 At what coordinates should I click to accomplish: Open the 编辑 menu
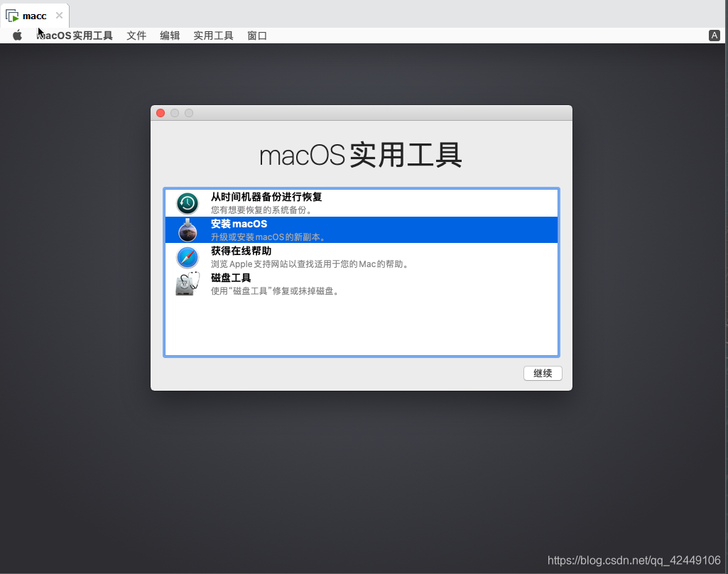tap(170, 36)
